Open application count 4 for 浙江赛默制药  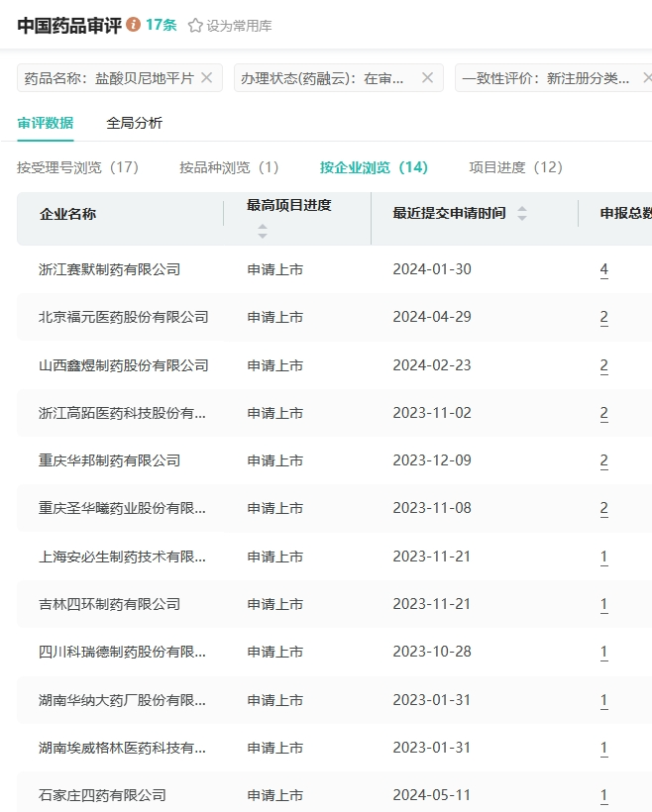pos(603,269)
